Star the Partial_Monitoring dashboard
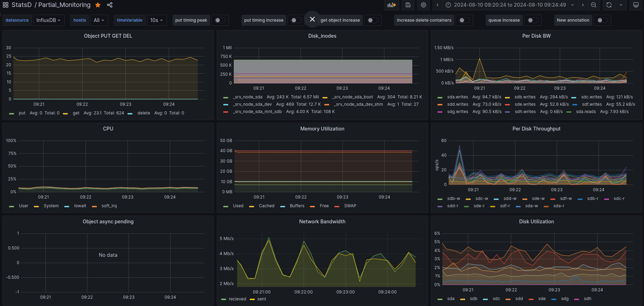Image resolution: width=644 pixels, height=306 pixels. pos(98,5)
